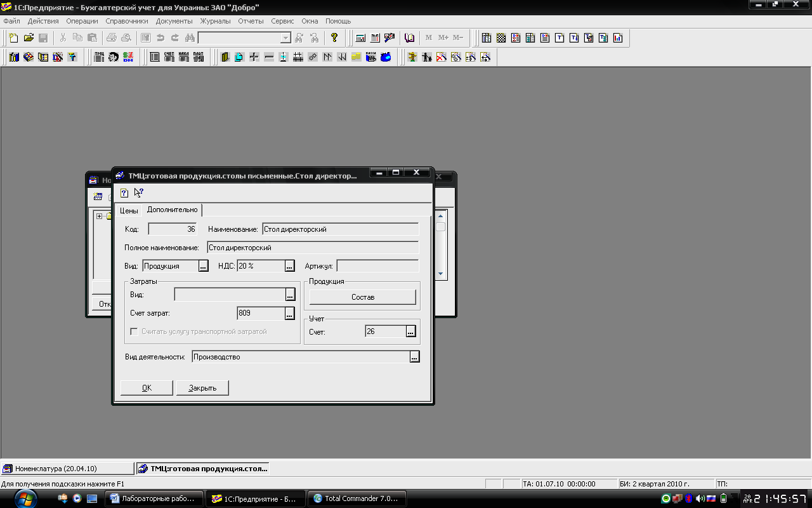Open the Сервис menu

[282, 21]
